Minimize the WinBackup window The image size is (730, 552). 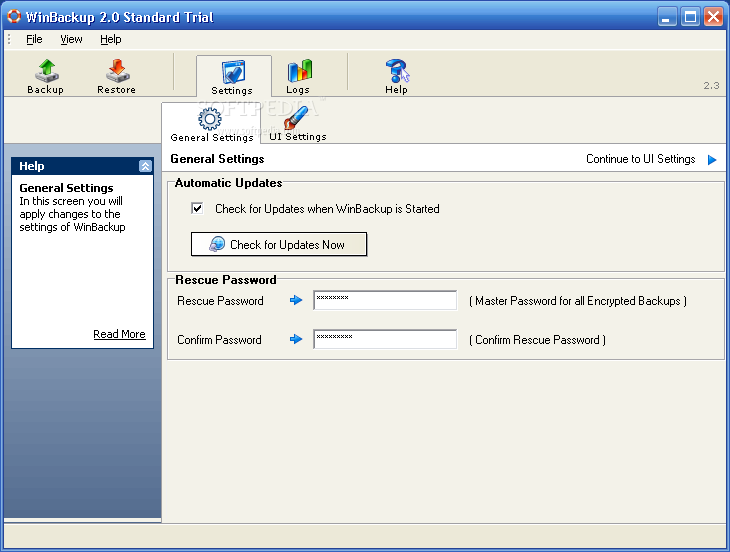667,17
